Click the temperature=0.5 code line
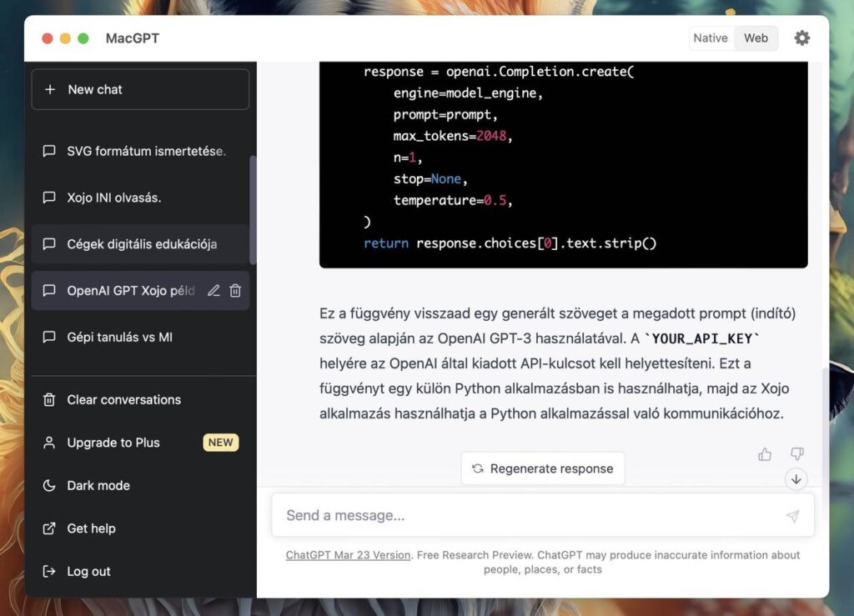The height and width of the screenshot is (616, 854). (453, 200)
